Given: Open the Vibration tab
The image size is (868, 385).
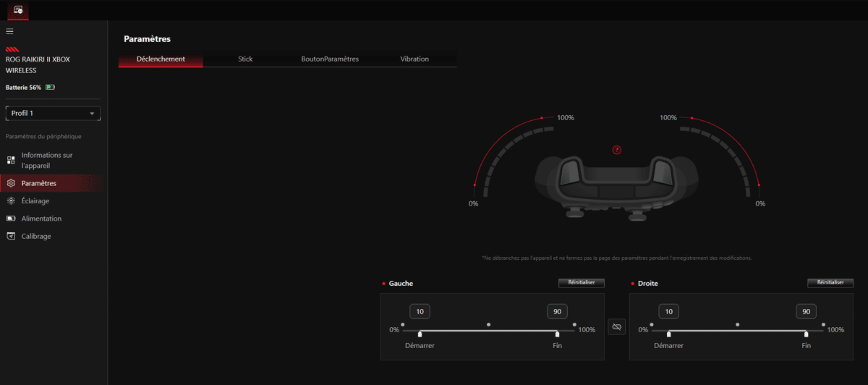Looking at the screenshot, I should (414, 59).
